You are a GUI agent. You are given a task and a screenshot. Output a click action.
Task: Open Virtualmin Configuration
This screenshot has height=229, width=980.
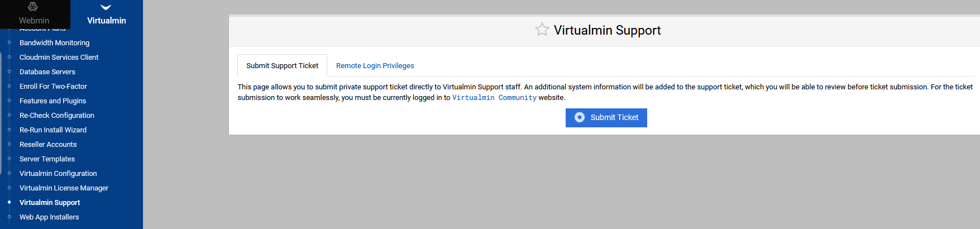[58, 174]
